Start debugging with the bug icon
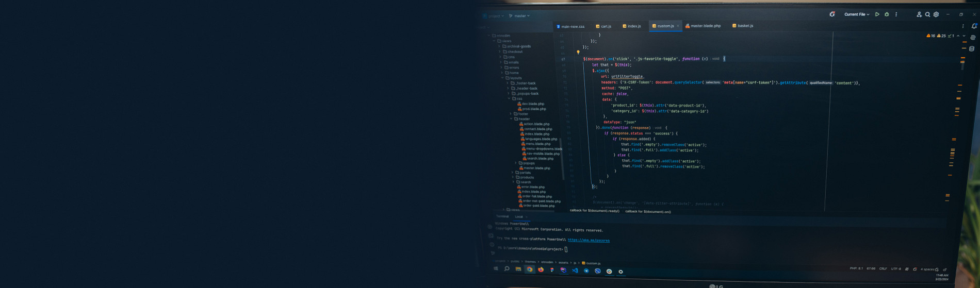The height and width of the screenshot is (288, 980). coord(887,14)
